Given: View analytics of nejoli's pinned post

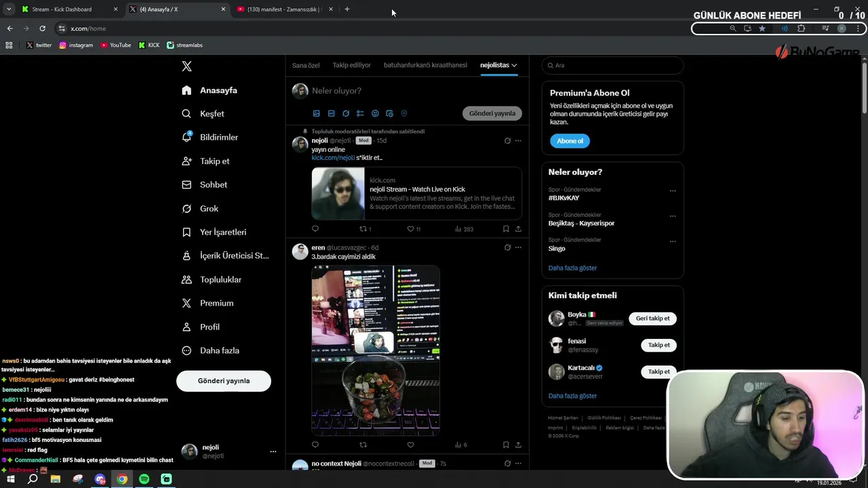Looking at the screenshot, I should point(464,229).
